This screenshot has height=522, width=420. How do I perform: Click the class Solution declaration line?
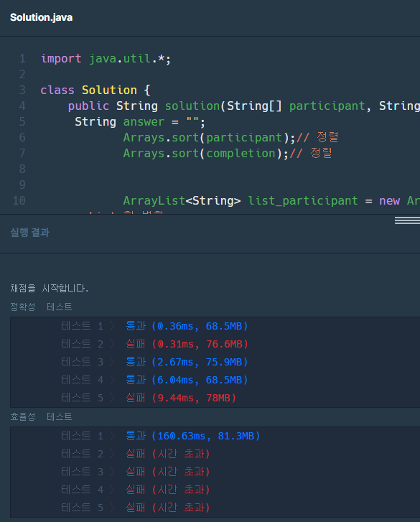(95, 90)
